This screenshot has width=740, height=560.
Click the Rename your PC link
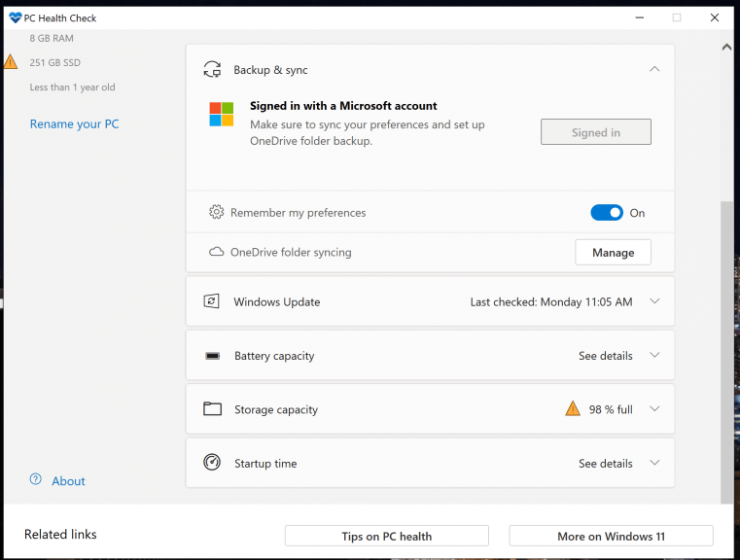75,124
